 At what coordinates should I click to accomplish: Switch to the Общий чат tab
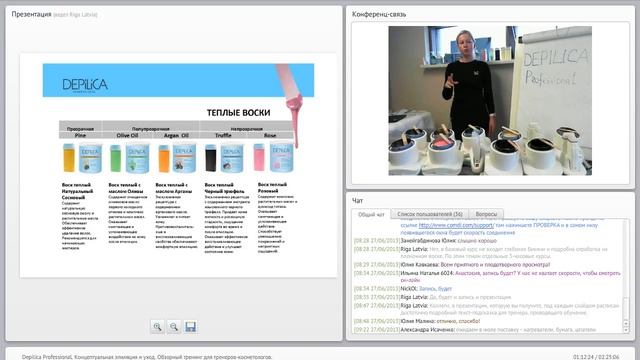371,214
